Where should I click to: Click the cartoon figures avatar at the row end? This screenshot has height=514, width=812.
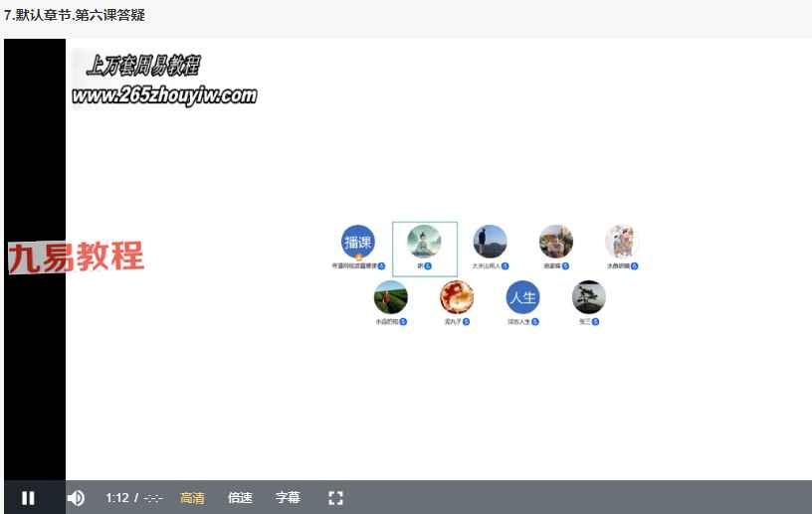click(x=621, y=242)
